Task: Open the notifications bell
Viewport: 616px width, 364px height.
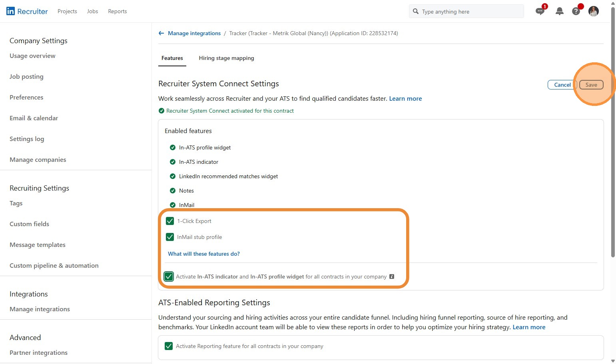Action: (560, 12)
